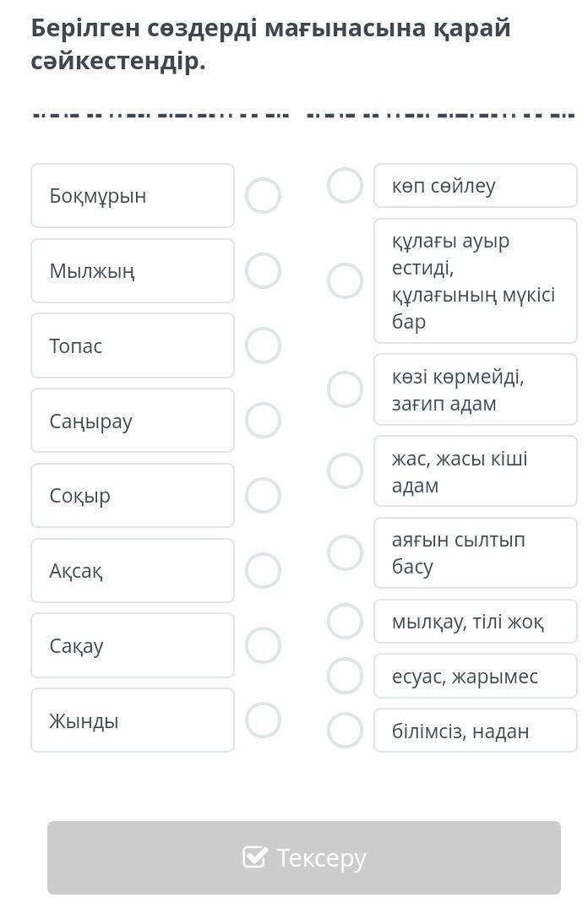Choose the circle next to Жынды
Image resolution: width=588 pixels, height=919 pixels.
[263, 721]
